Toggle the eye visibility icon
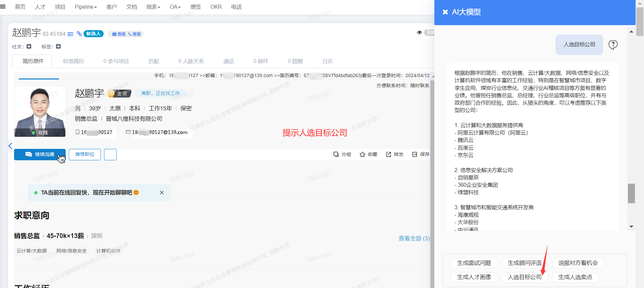 (419, 33)
